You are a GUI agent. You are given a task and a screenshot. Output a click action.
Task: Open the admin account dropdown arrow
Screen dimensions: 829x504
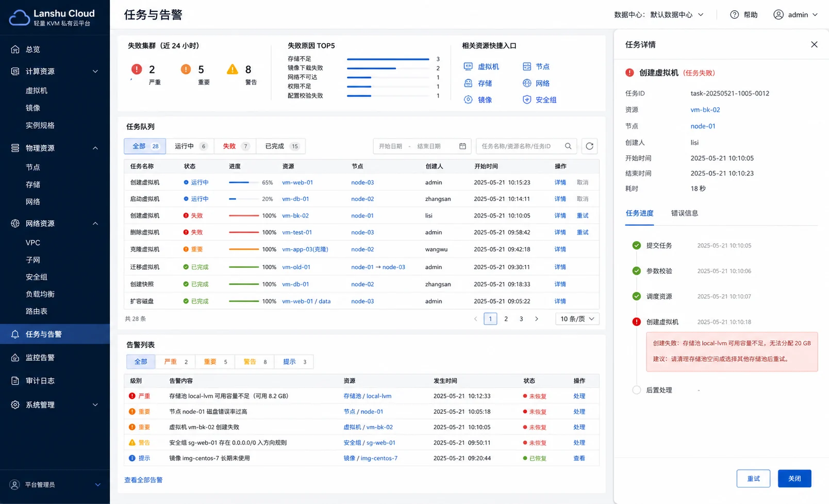tap(815, 14)
